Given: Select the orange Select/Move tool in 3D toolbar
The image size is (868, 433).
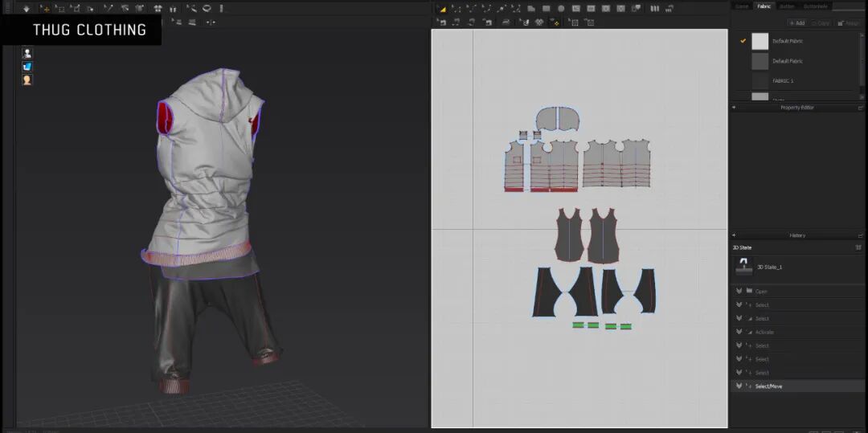Looking at the screenshot, I should tap(45, 9).
